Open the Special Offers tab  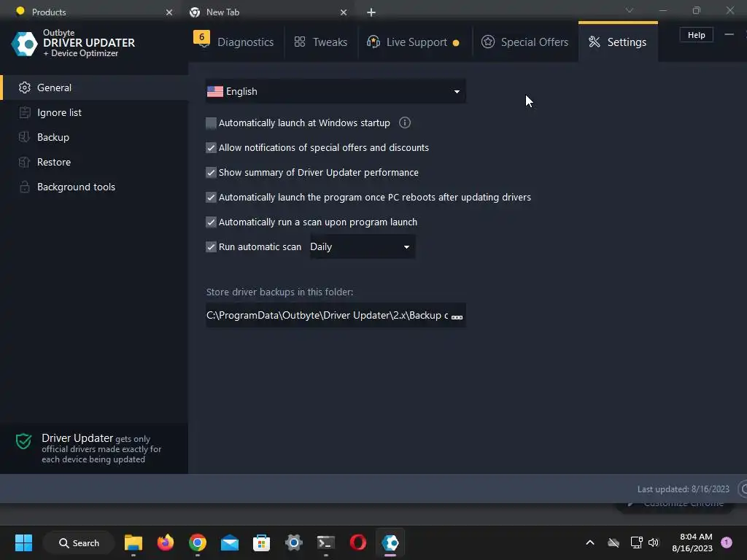525,42
